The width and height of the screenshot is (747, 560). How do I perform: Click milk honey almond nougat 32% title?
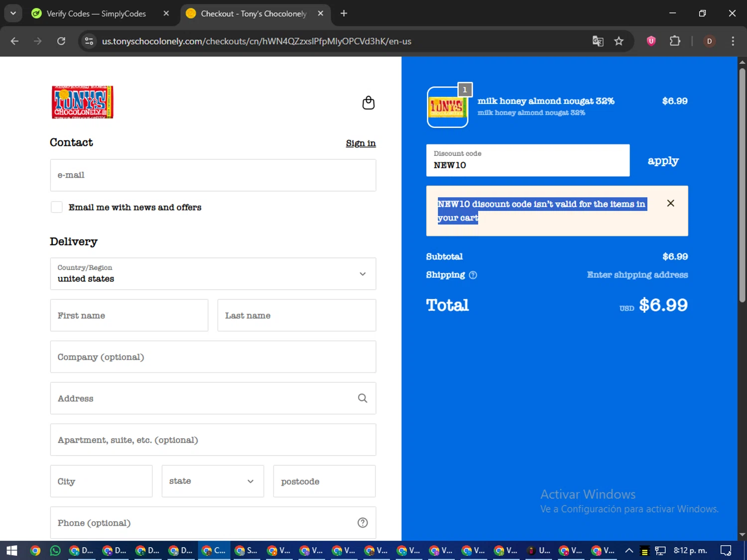[x=546, y=101]
